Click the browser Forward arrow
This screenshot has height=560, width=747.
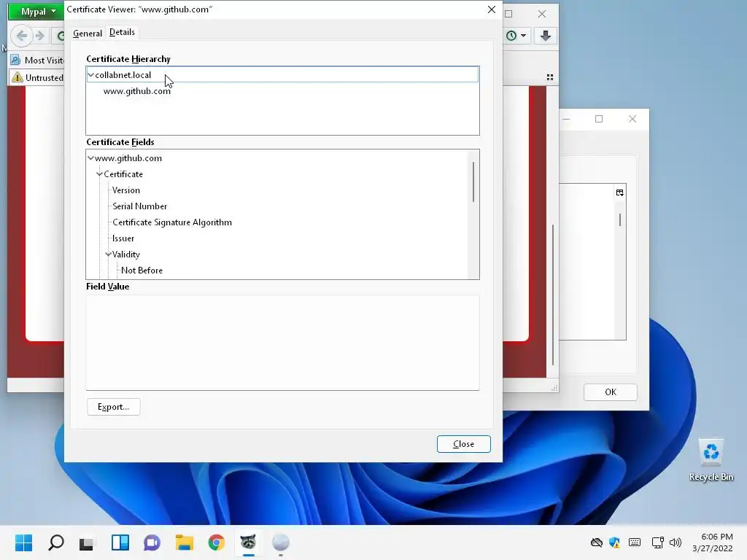40,36
